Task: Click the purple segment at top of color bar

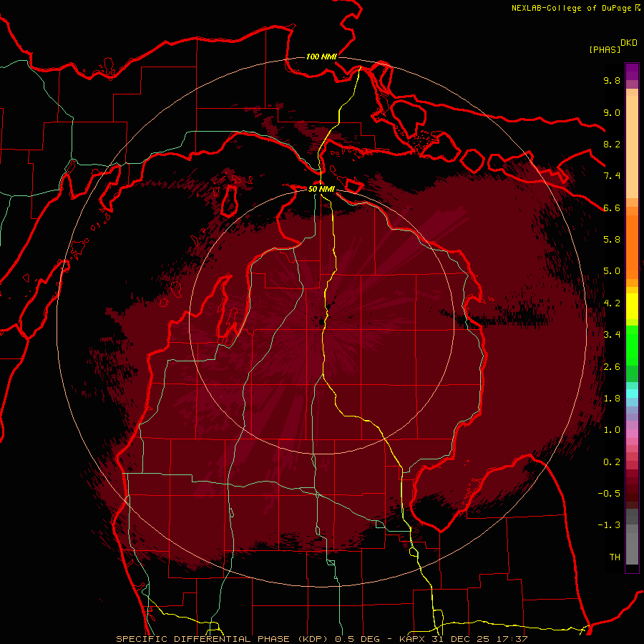Action: tap(632, 72)
